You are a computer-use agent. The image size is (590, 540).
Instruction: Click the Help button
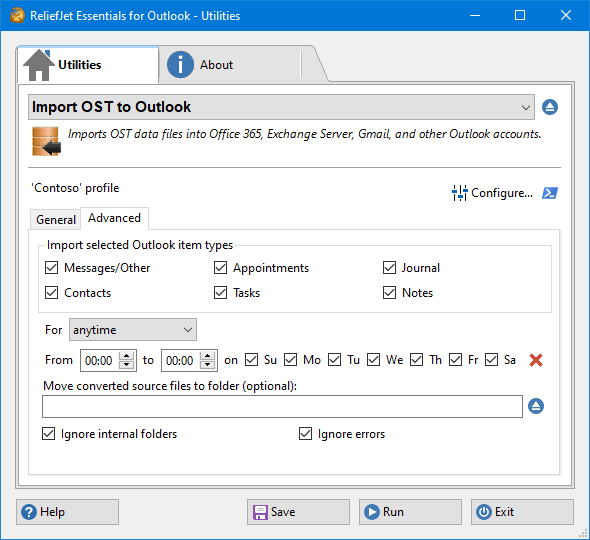[67, 512]
